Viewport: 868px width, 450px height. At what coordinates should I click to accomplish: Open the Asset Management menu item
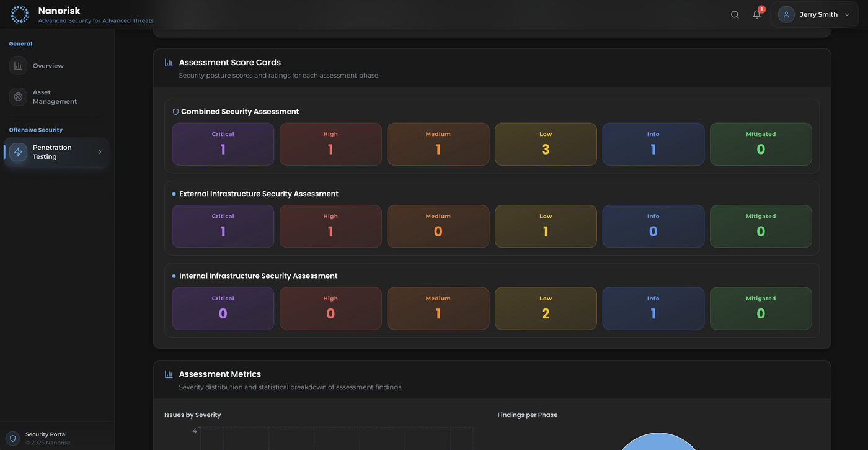(55, 97)
